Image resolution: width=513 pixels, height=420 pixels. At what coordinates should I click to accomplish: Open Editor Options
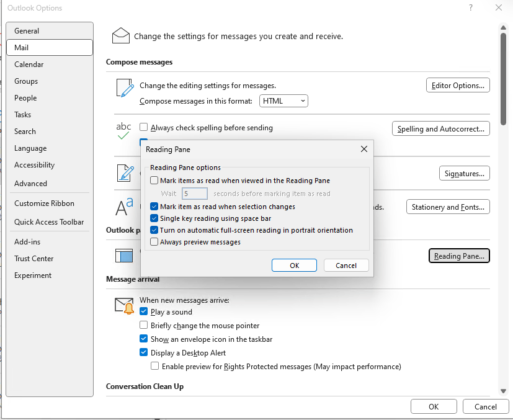coord(458,85)
